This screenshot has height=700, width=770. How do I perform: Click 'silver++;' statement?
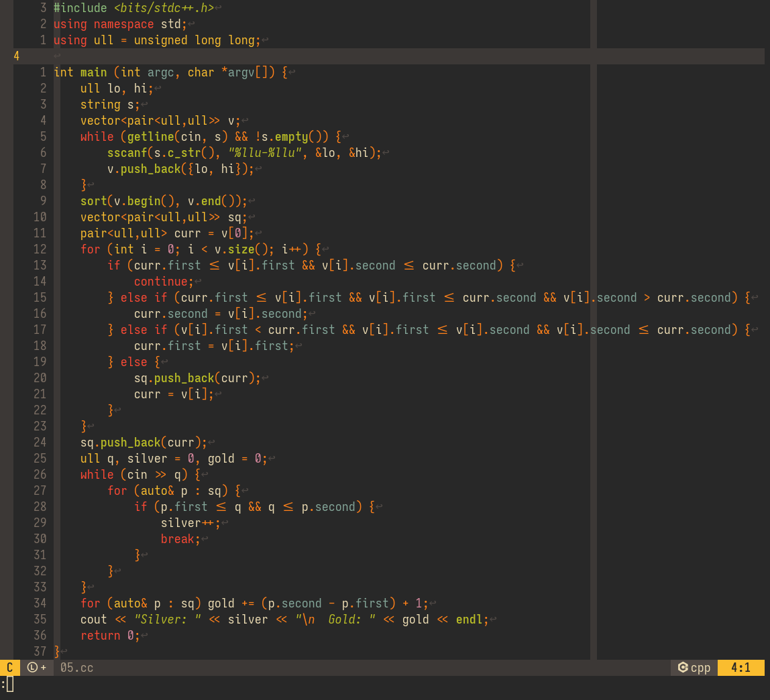tap(190, 523)
